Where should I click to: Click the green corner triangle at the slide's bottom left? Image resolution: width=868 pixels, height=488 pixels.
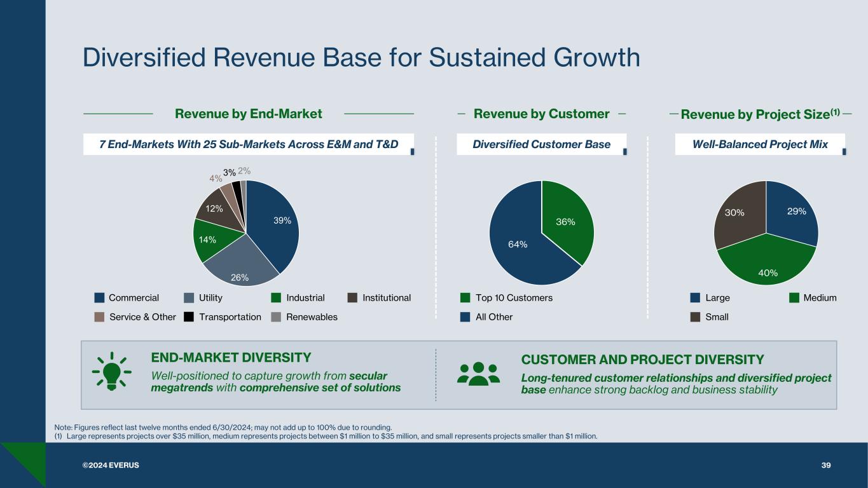[19, 464]
